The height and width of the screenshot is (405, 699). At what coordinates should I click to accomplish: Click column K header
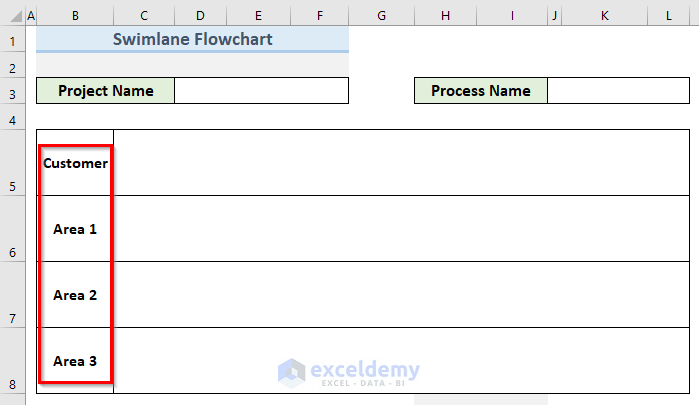pyautogui.click(x=605, y=16)
